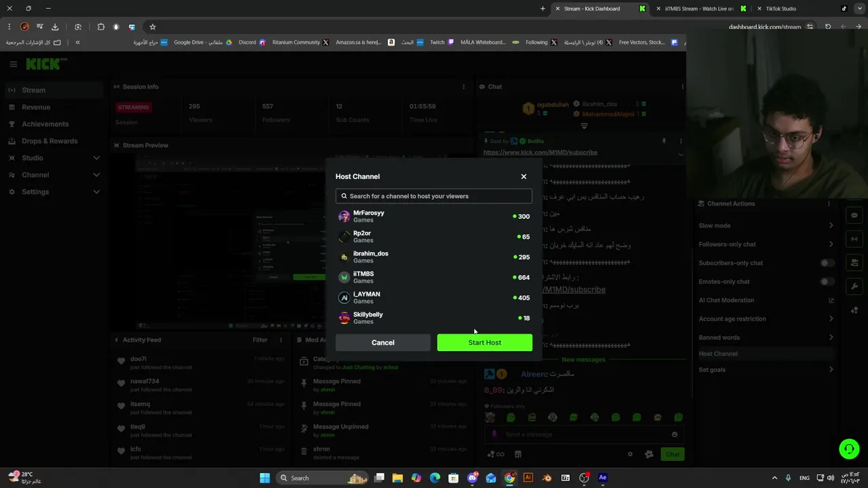Open the emoji picker in message box
This screenshot has height=488, width=868.
(675, 434)
